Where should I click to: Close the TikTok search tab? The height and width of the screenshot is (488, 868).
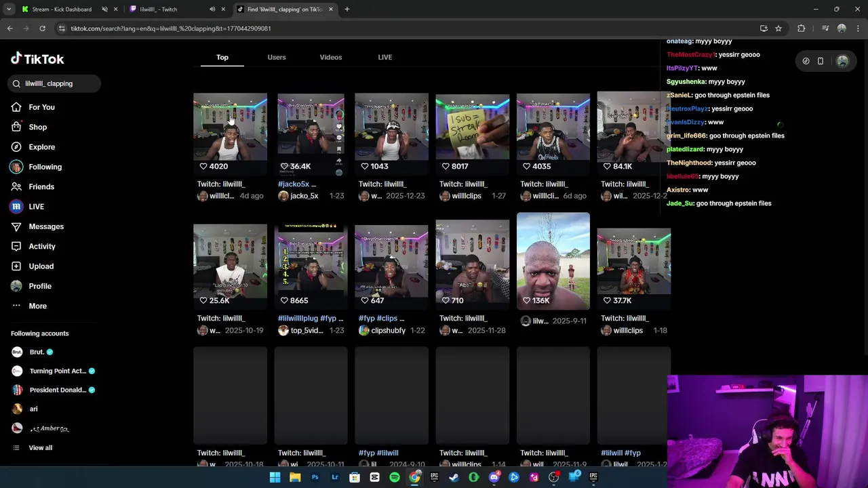click(331, 9)
